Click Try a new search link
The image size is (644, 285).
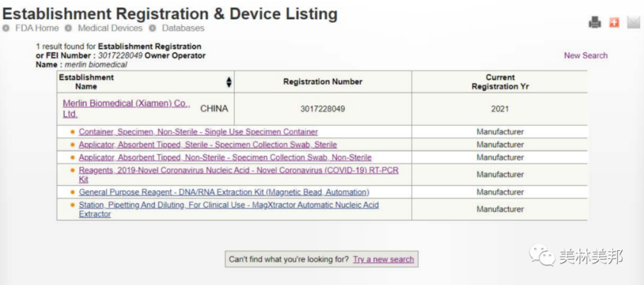383,260
